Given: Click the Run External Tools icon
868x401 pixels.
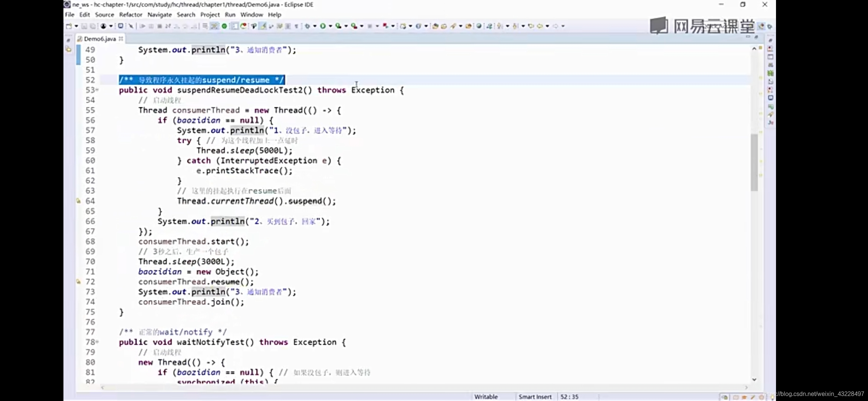Looking at the screenshot, I should click(354, 26).
